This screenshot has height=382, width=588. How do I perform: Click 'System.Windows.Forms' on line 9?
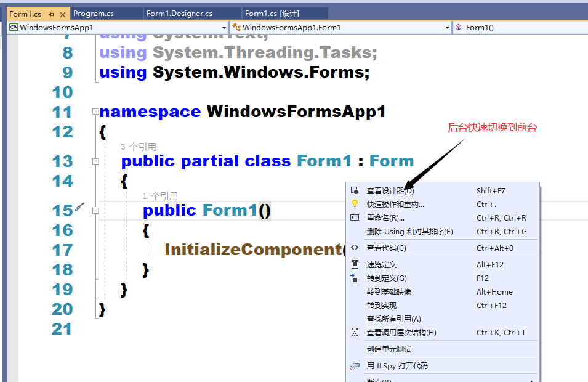pos(257,73)
